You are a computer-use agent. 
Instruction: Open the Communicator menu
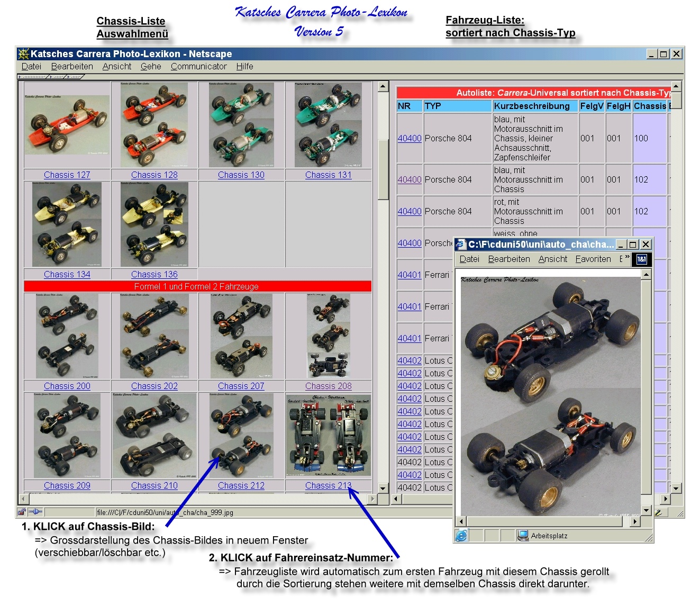[x=198, y=66]
